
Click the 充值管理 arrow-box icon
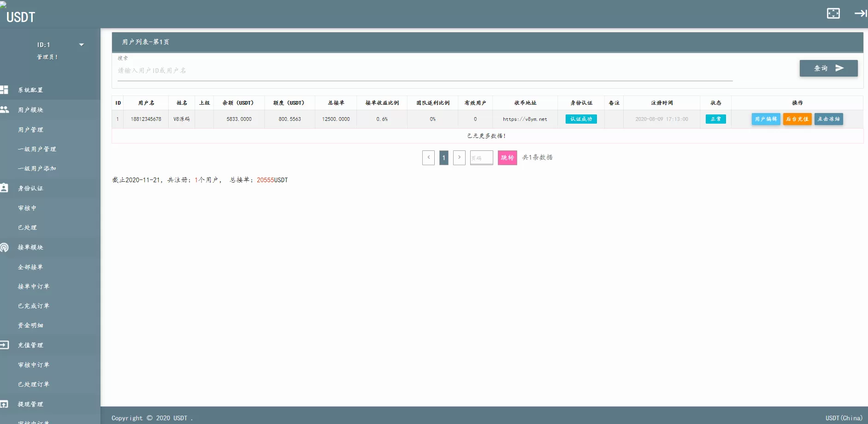click(x=5, y=345)
